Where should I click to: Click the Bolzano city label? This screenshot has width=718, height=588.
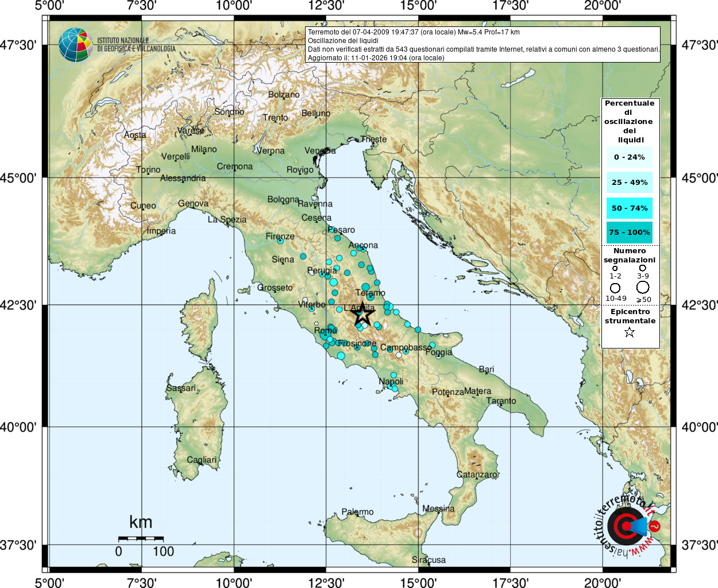tap(284, 94)
